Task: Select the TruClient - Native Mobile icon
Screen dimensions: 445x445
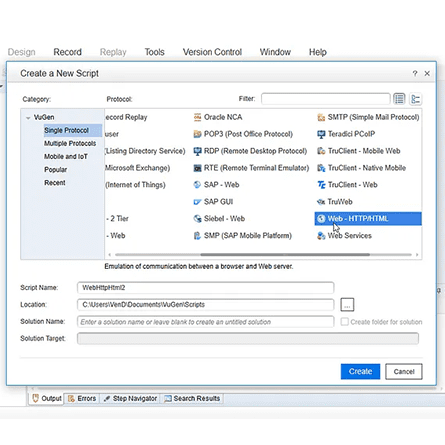Action: [321, 168]
